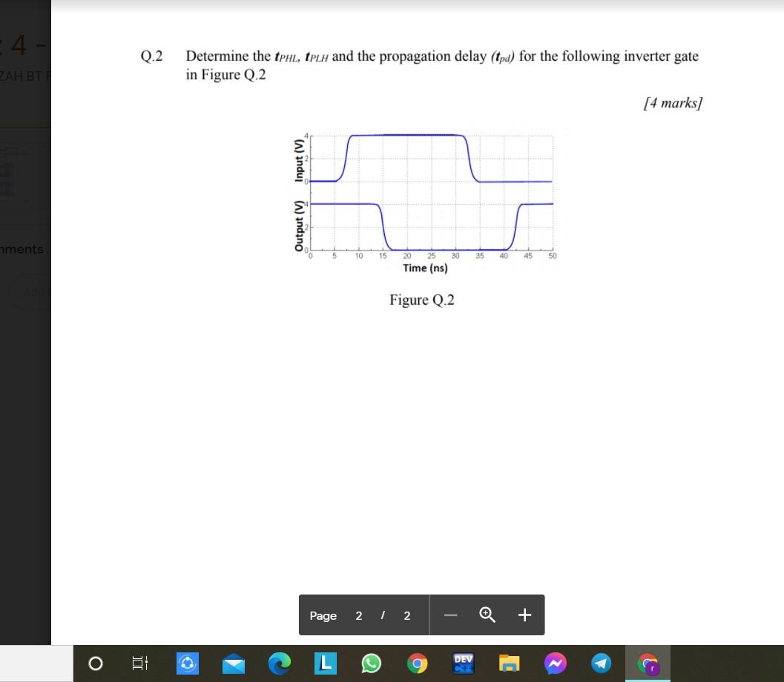Open Google Chrome from the taskbar
The image size is (784, 682).
point(417,663)
